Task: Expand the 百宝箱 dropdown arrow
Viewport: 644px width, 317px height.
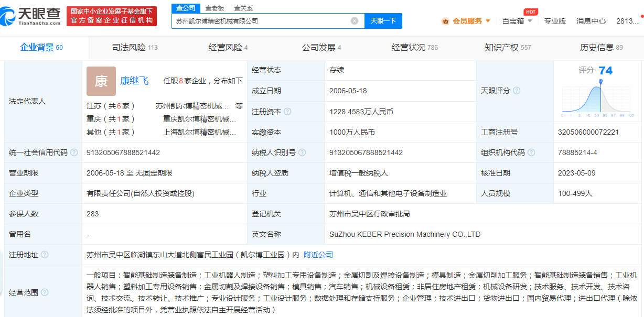Action: 530,21
